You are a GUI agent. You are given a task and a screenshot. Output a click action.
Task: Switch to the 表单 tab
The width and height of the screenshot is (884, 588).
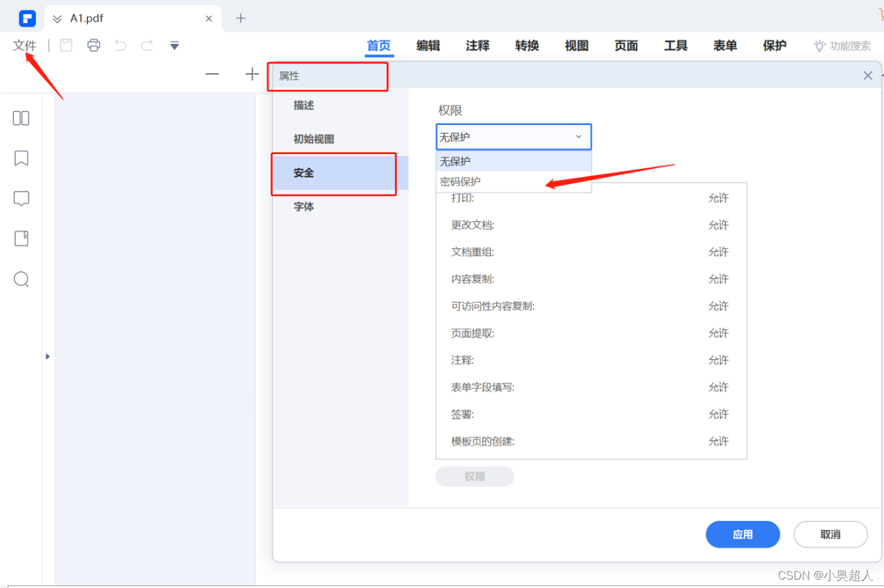point(726,46)
